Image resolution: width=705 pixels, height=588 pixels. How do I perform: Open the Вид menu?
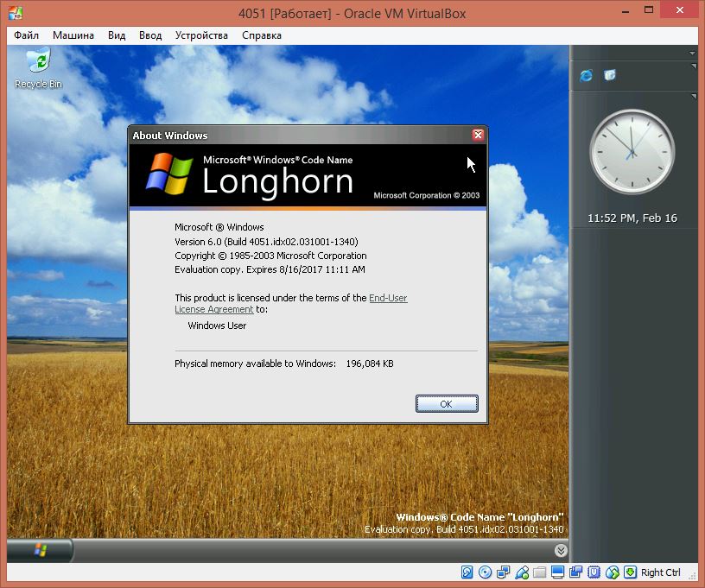pos(117,35)
